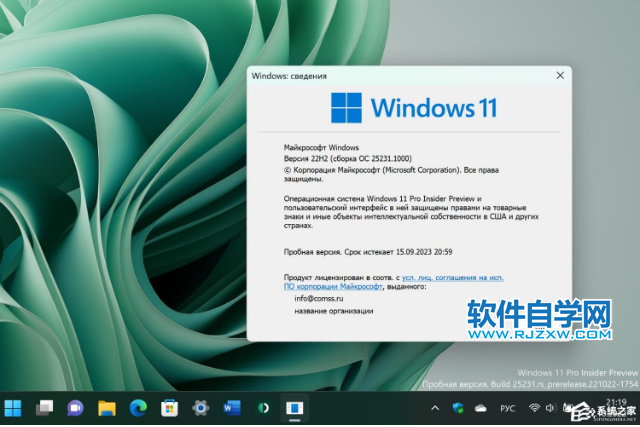Open the Windows Start menu
640x427 pixels.
[13, 408]
